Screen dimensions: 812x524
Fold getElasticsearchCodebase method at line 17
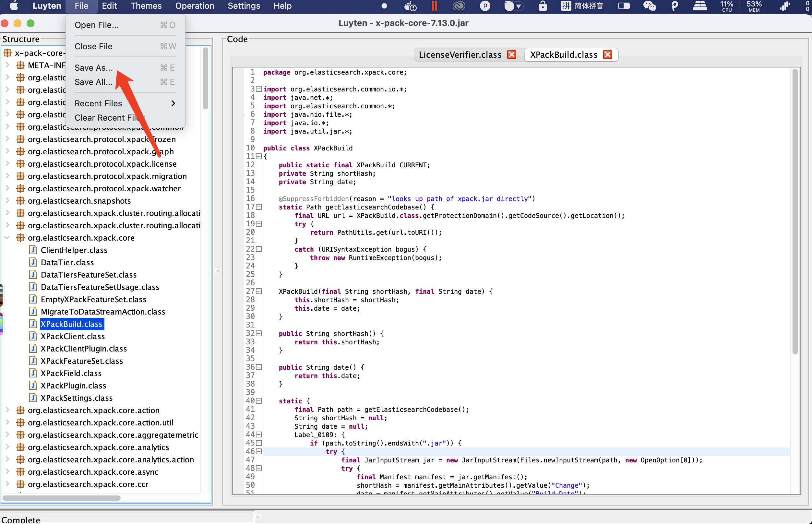coord(259,207)
